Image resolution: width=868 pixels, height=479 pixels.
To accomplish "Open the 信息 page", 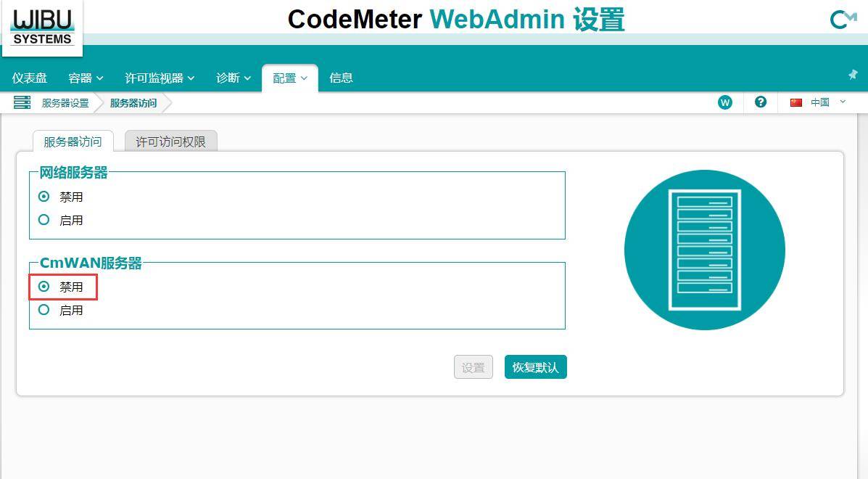I will coord(341,78).
